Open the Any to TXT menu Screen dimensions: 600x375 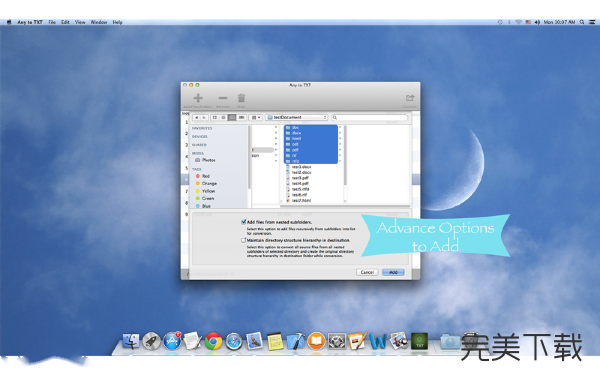tap(30, 22)
